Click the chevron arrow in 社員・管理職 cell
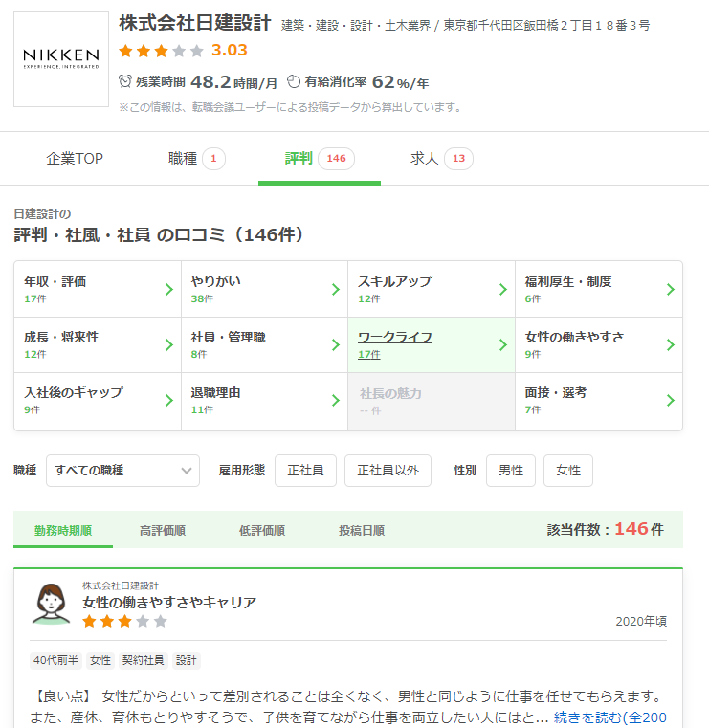The image size is (709, 728). point(336,344)
